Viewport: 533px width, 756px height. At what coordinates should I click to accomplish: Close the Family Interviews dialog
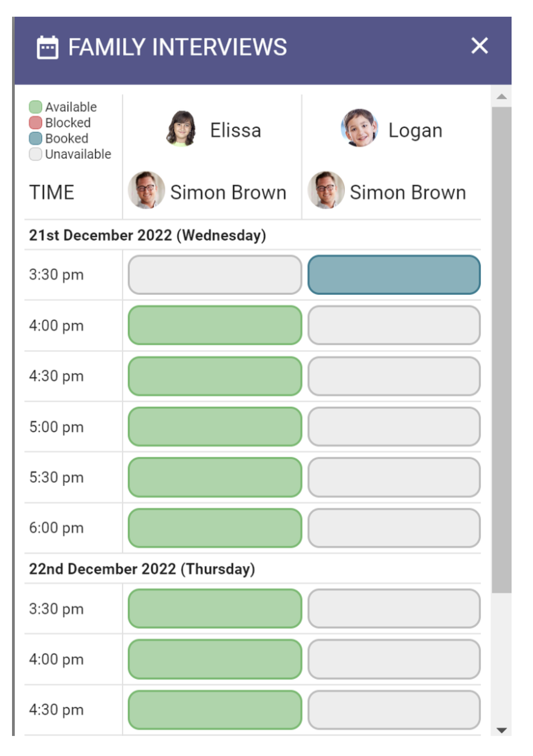coord(479,46)
